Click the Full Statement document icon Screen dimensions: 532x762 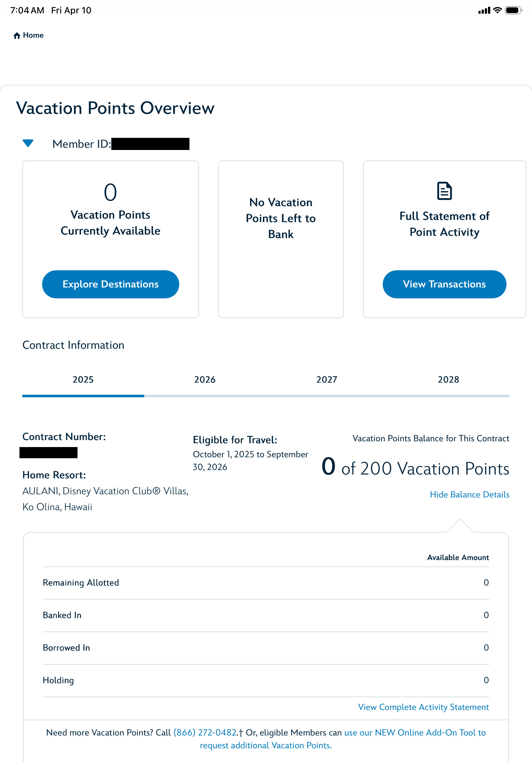444,191
